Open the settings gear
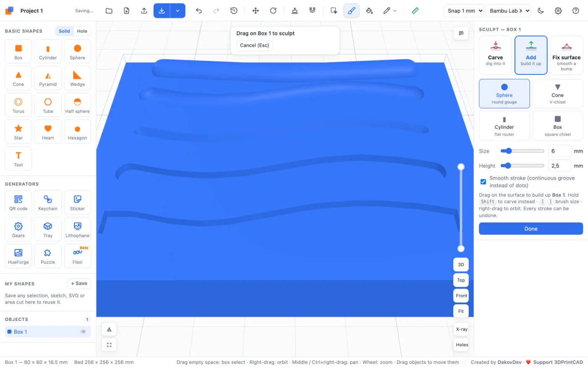 pyautogui.click(x=558, y=11)
